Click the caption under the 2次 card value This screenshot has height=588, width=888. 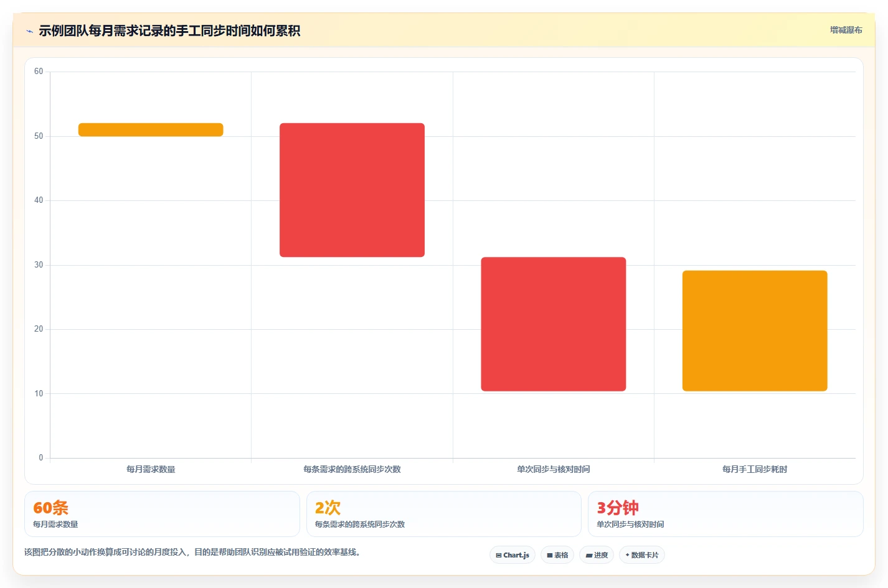click(360, 525)
